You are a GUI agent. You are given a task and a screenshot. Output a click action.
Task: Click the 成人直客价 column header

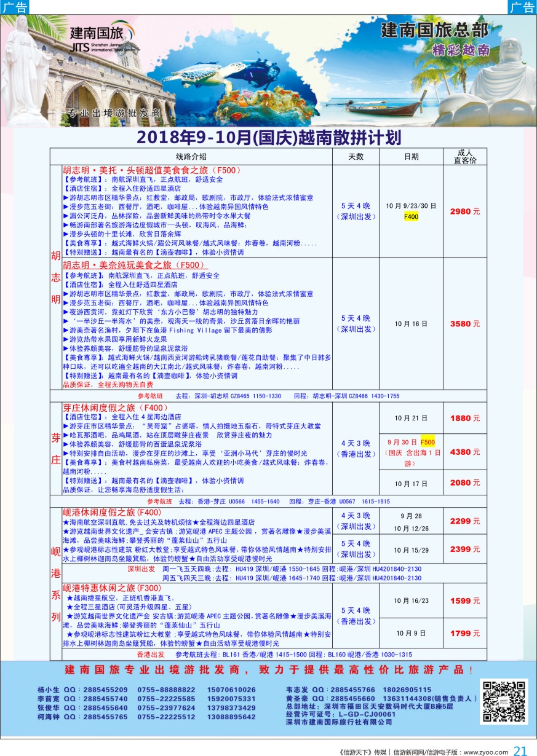(x=465, y=156)
